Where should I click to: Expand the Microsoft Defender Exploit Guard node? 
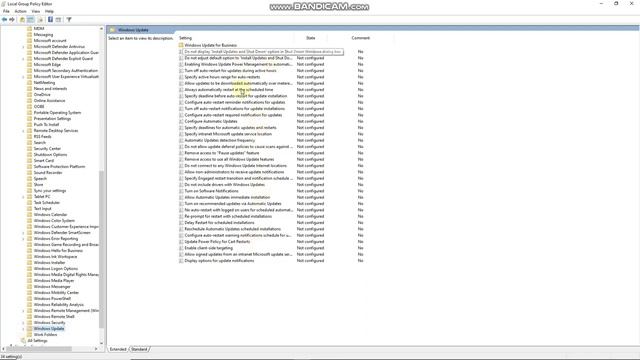pos(23,59)
